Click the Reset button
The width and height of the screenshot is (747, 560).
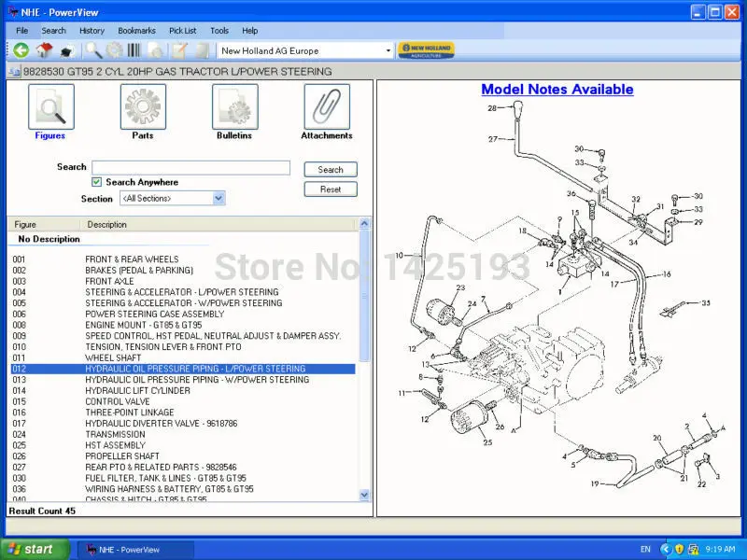331,189
